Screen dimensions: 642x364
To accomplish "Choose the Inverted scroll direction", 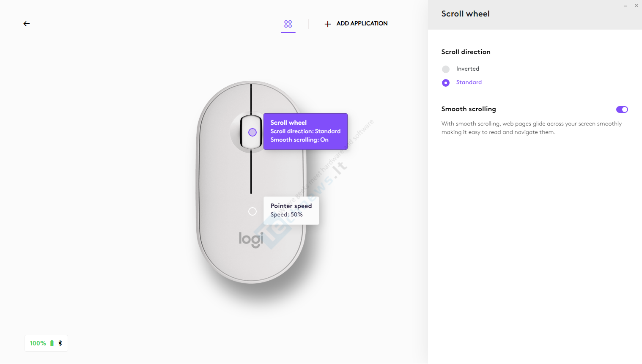I will (x=446, y=69).
